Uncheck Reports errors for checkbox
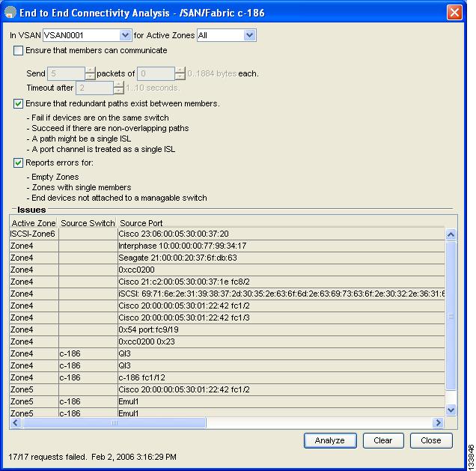476x471 pixels. 18,163
